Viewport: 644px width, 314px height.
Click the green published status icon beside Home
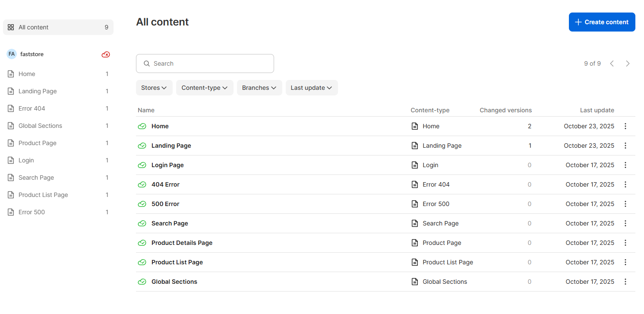[142, 126]
